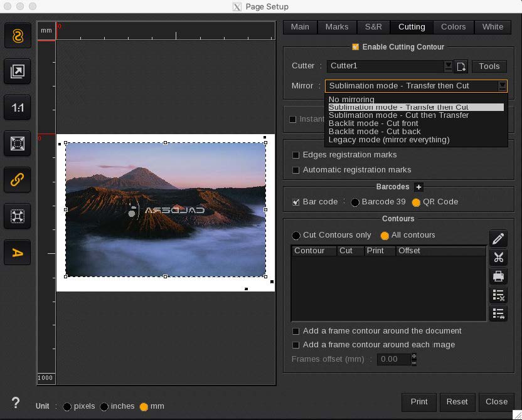Select Legacy mode (mirror everything) option
The width and height of the screenshot is (522, 420).
(389, 140)
